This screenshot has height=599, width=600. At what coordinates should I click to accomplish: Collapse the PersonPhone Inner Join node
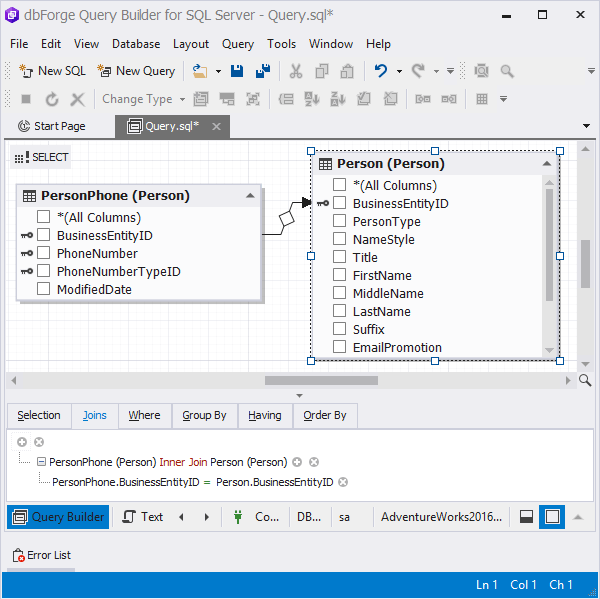coord(41,462)
